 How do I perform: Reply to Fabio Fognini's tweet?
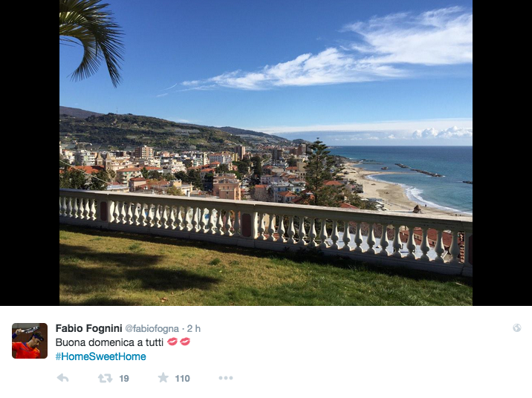[x=62, y=378]
